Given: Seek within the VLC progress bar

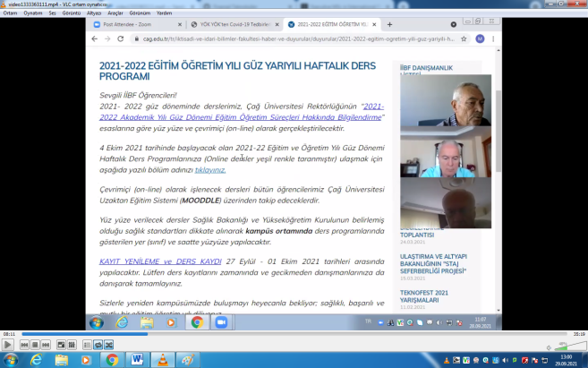Looking at the screenshot, I should (x=294, y=334).
